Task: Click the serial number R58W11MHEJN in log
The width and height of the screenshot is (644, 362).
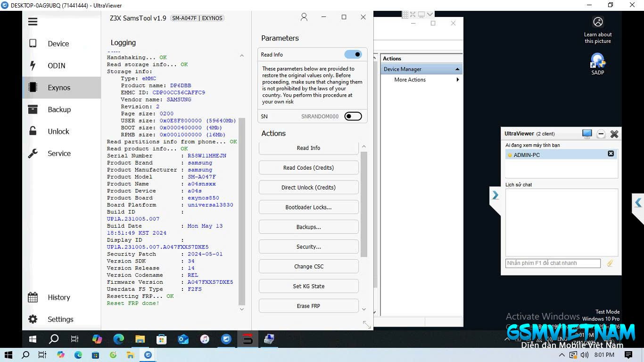Action: click(x=207, y=156)
